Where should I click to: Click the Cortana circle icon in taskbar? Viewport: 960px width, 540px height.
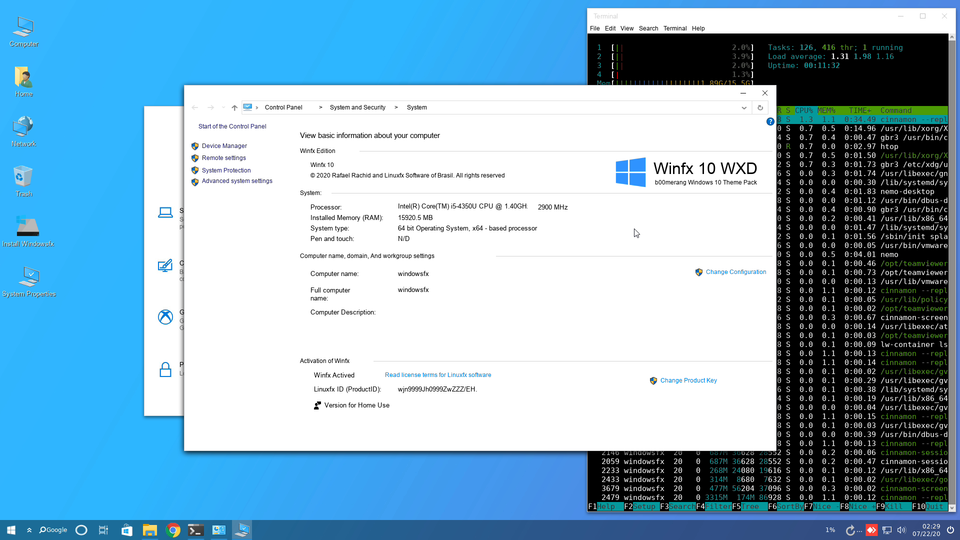coord(81,530)
